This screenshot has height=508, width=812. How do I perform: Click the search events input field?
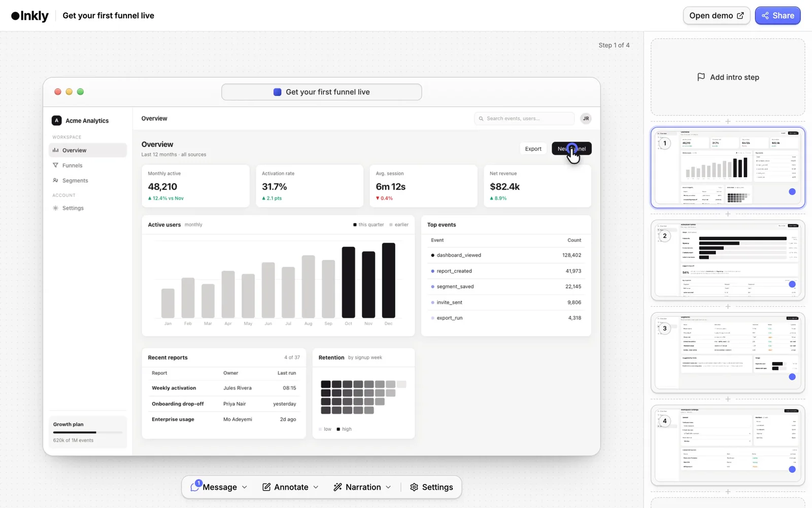pyautogui.click(x=524, y=118)
